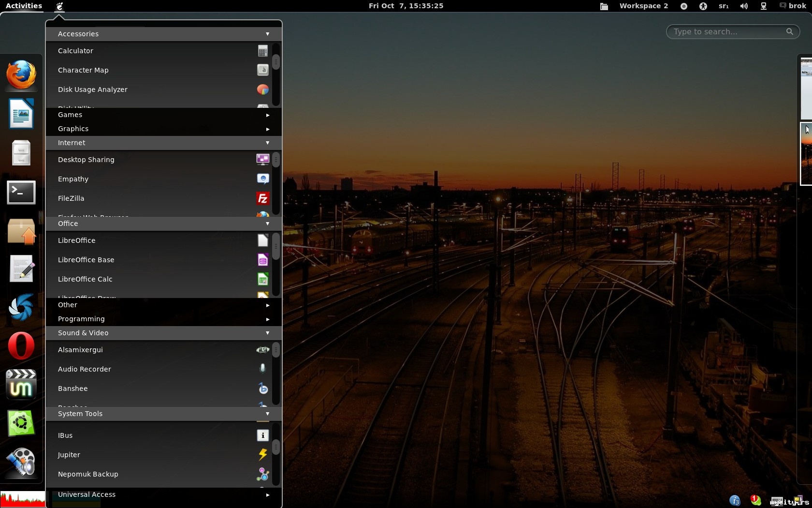
Task: Collapse the Sound & Video category
Action: (163, 333)
